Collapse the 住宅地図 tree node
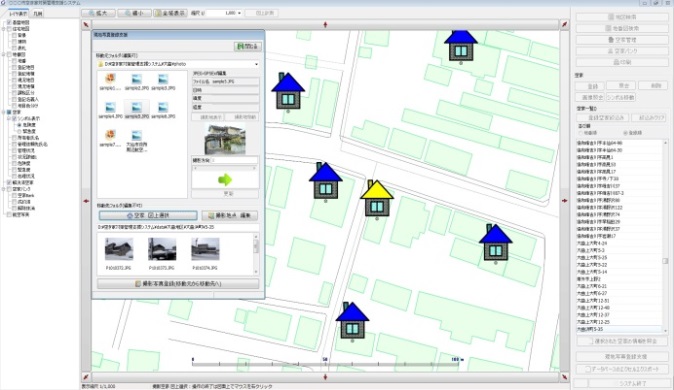The width and height of the screenshot is (674, 390). pos(3,28)
